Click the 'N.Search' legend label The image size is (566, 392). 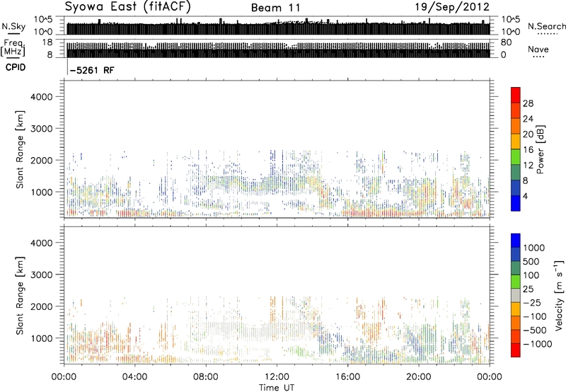546,26
